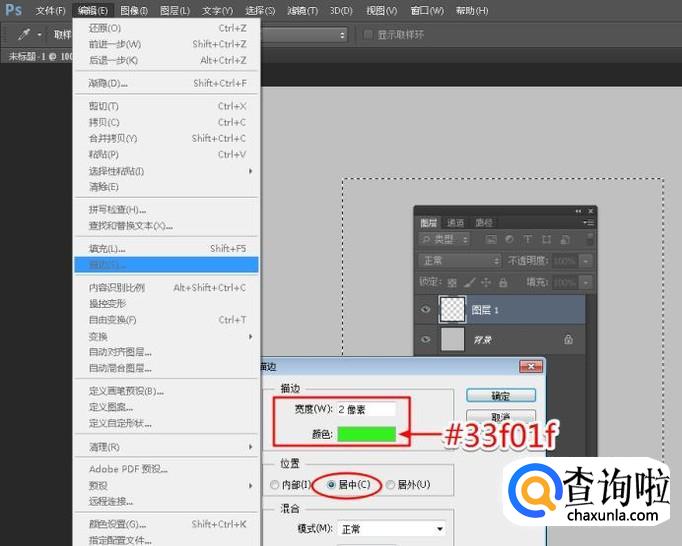Open the 模式(M) blend mode dropdown

[392, 528]
